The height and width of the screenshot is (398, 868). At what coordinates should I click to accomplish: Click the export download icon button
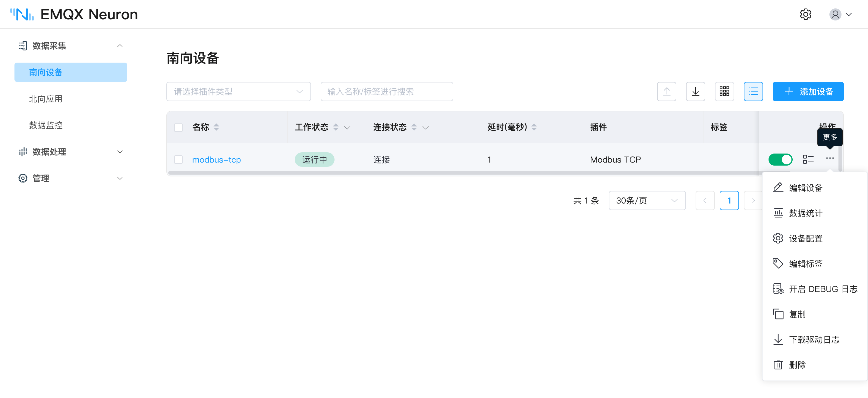[696, 91]
